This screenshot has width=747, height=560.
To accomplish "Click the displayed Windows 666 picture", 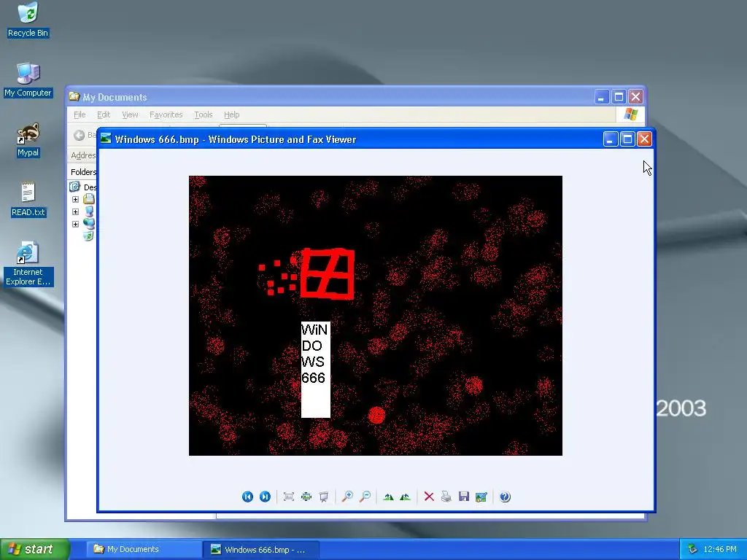I will (376, 316).
